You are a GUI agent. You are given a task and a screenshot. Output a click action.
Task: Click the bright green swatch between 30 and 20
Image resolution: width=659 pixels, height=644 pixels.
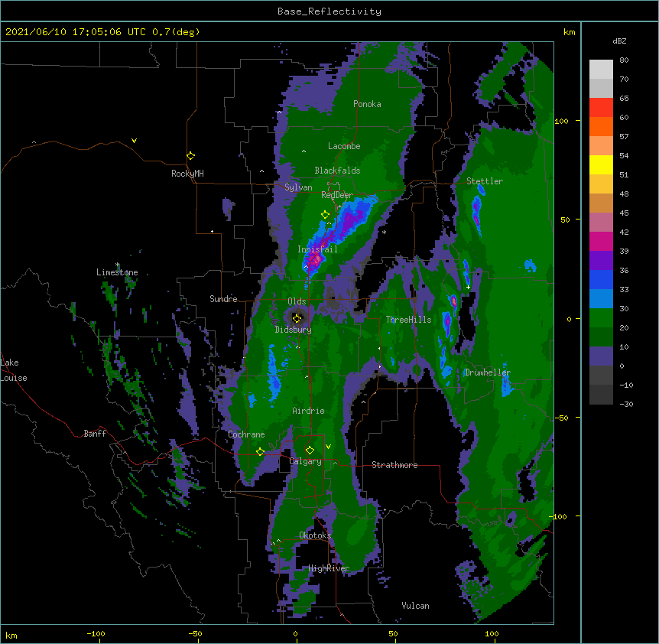pos(601,318)
